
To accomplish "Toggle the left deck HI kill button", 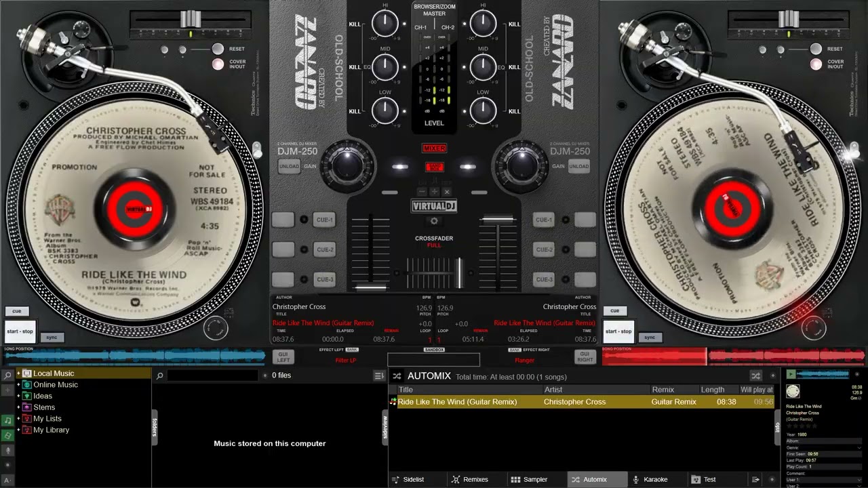I will [x=355, y=24].
